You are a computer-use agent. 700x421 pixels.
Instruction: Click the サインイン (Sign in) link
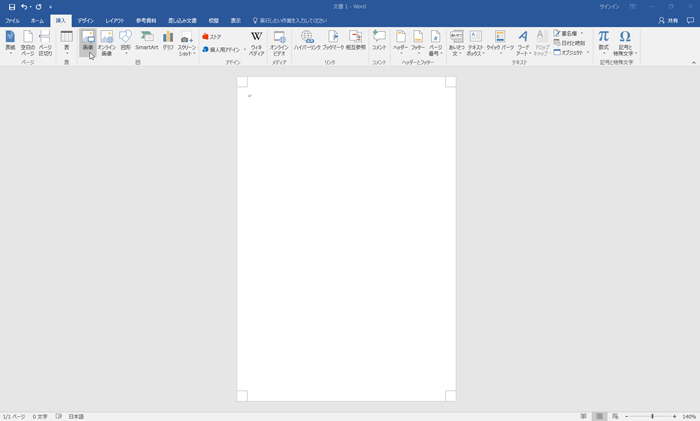coord(608,6)
